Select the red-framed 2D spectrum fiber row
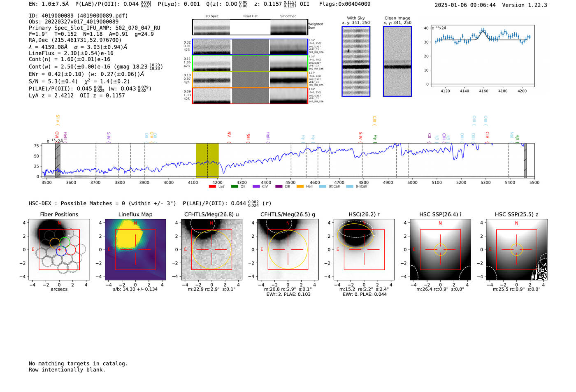 [x=250, y=96]
